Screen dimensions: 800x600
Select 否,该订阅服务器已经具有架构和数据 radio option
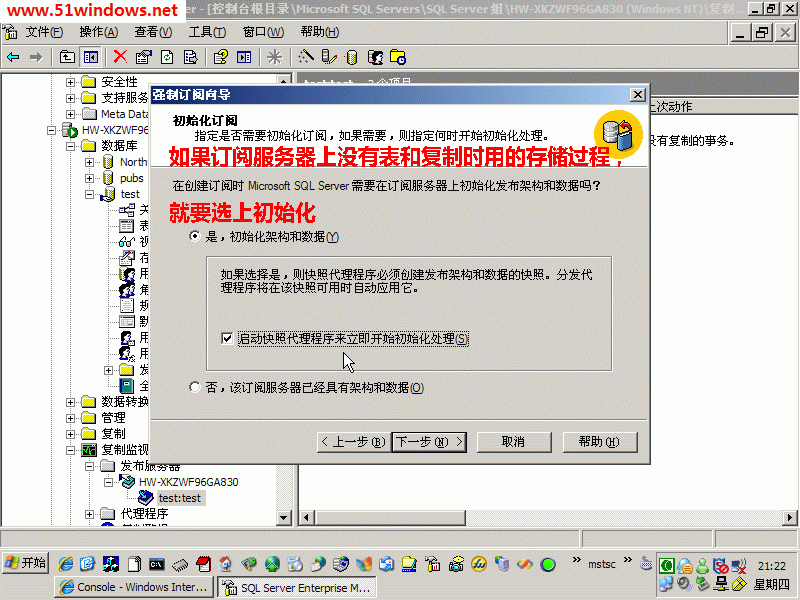(195, 388)
